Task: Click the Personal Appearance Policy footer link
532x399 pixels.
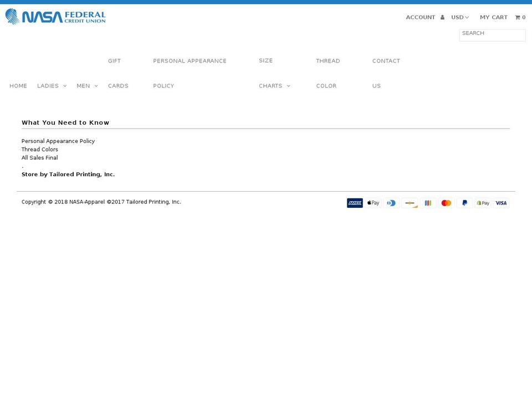Action: [58, 141]
